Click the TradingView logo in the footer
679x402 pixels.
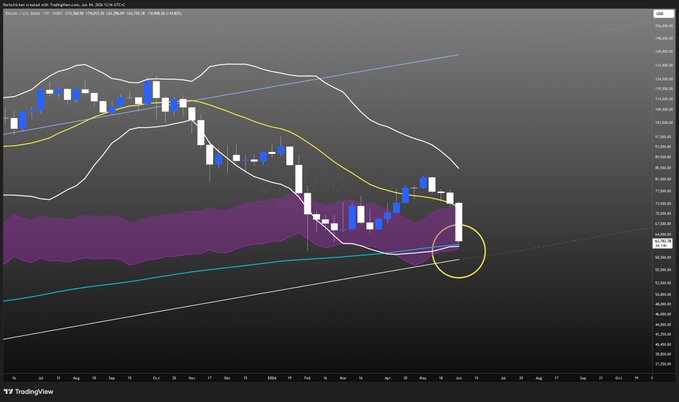pyautogui.click(x=29, y=392)
